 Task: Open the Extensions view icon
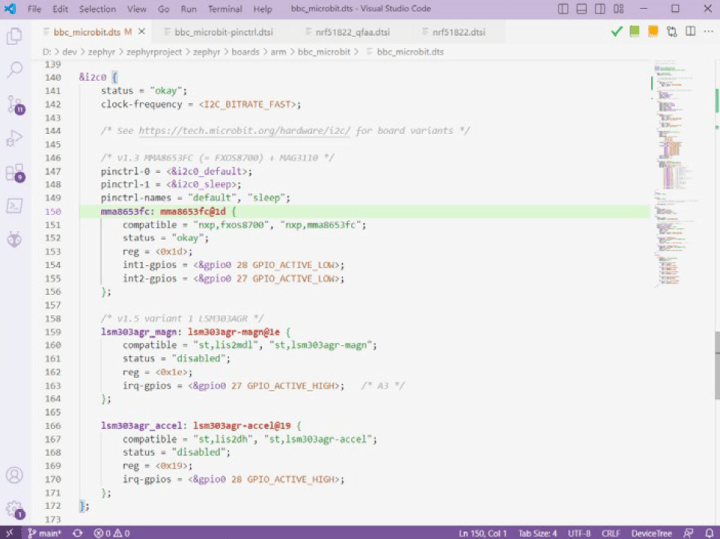click(15, 172)
